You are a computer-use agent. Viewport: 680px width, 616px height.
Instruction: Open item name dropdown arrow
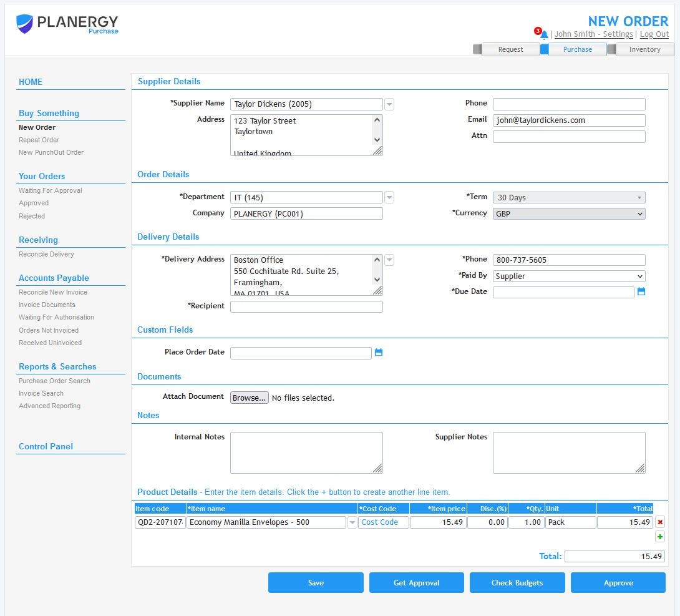352,522
